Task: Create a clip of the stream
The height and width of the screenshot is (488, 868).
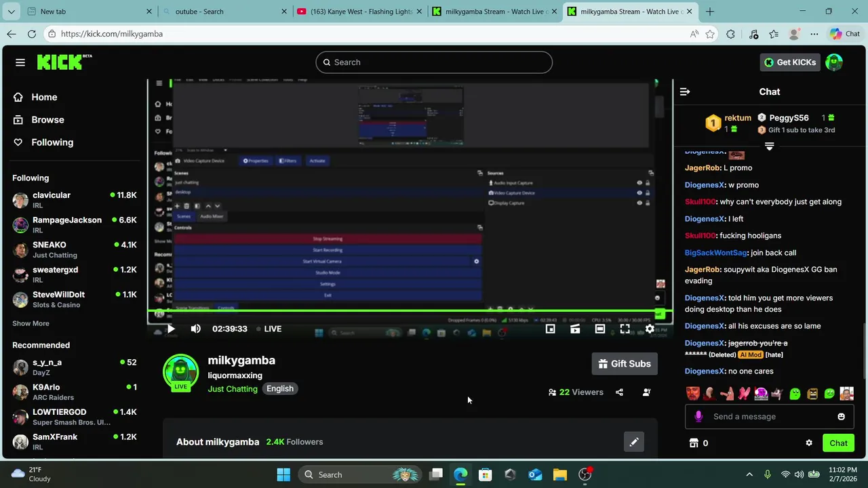Action: coord(575,329)
